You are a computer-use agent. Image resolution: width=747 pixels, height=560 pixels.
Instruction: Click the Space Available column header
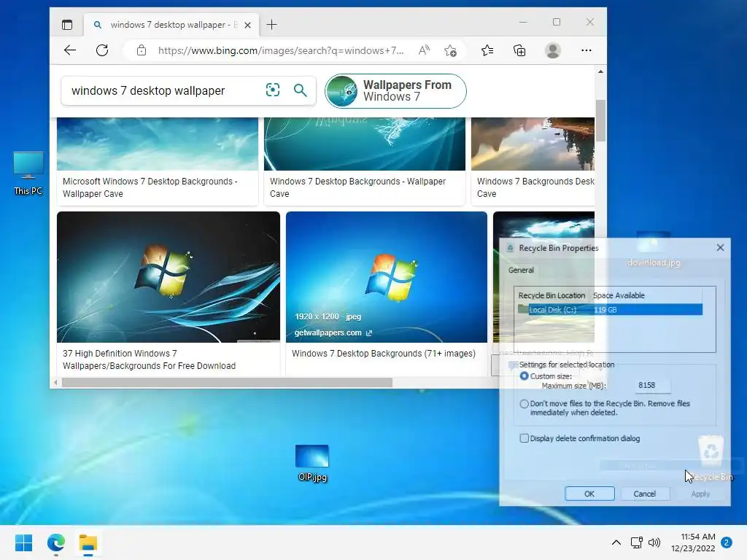(x=619, y=295)
